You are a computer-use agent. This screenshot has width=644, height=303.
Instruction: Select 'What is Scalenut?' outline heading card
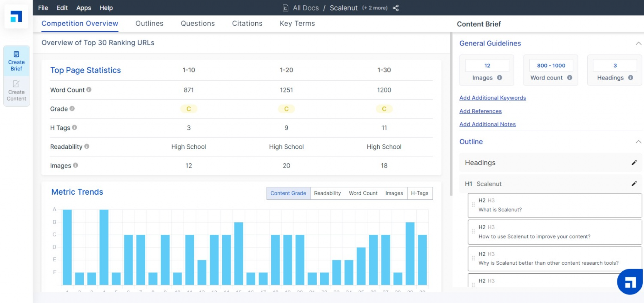[x=555, y=205]
